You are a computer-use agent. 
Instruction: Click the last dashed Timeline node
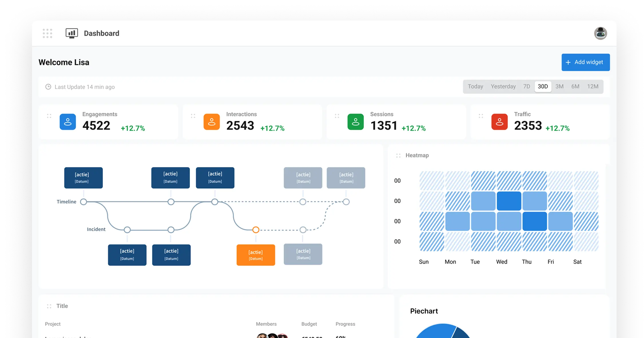[346, 202]
